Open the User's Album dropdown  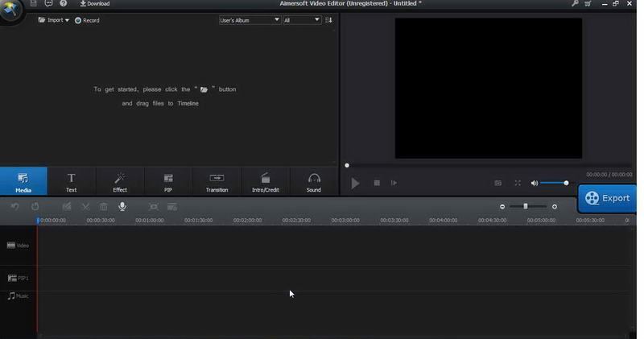pyautogui.click(x=250, y=20)
